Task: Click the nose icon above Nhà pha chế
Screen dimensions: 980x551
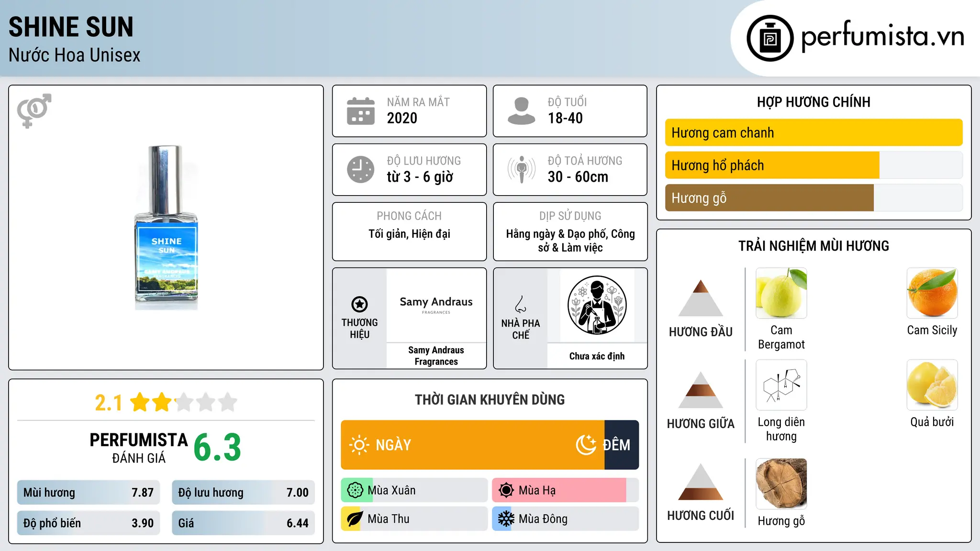Action: 521,304
